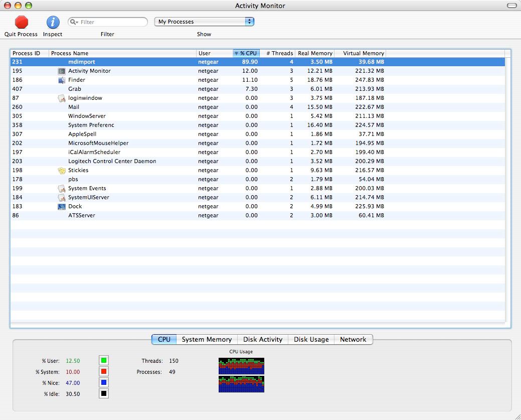Click the green % User color swatch
The height and width of the screenshot is (420, 521).
(x=104, y=360)
